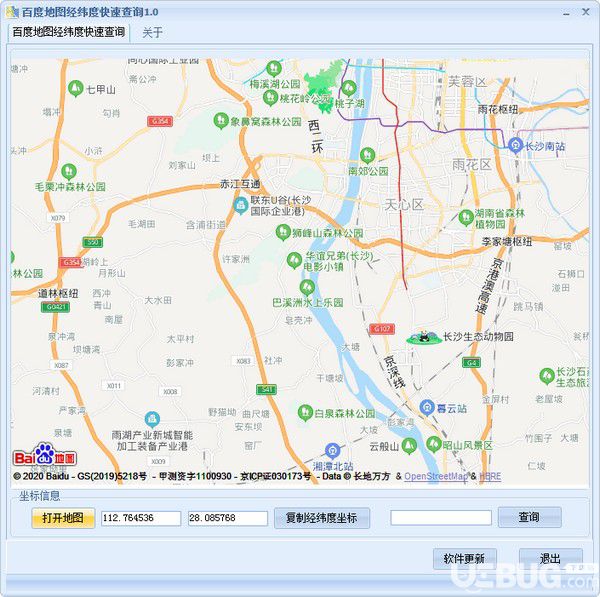Viewport: 600px width, 597px height.
Task: Click the empty search query field
Action: [x=441, y=517]
